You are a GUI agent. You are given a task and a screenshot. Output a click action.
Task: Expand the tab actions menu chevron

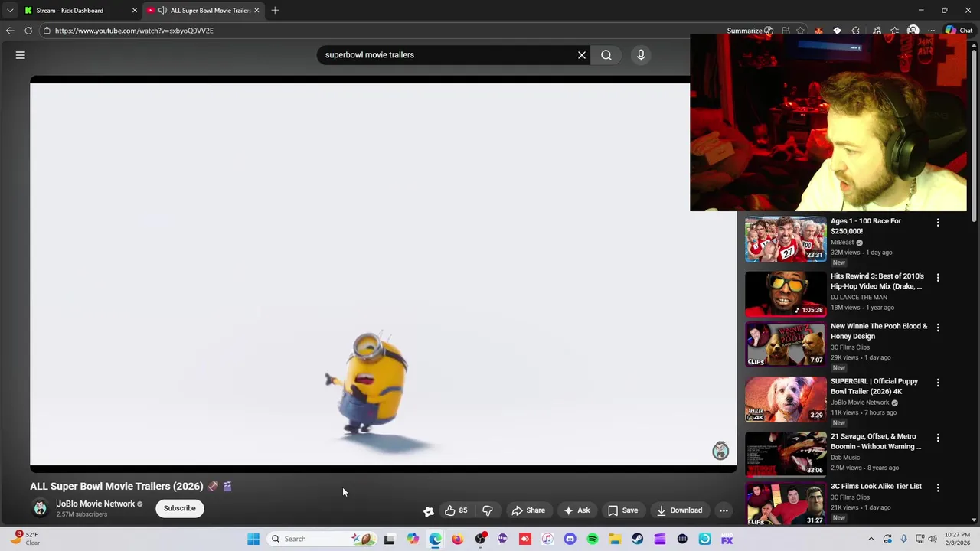tap(10, 11)
